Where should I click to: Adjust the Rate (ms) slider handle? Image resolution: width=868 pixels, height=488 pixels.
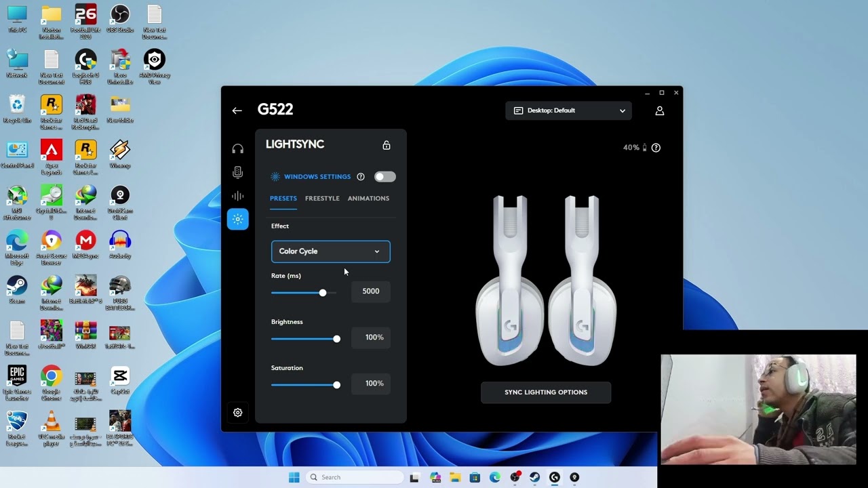coord(323,293)
